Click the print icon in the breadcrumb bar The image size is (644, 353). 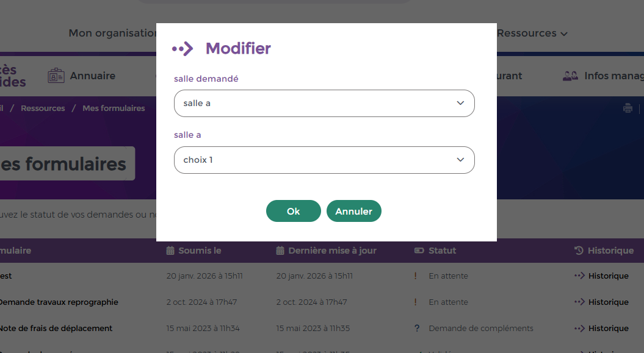628,109
